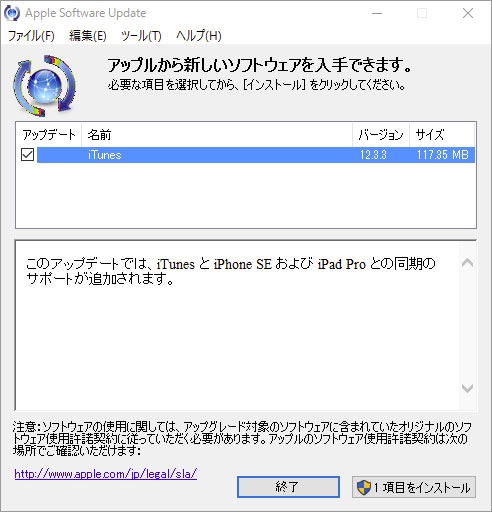Open the ツール(T) menu

point(141,36)
